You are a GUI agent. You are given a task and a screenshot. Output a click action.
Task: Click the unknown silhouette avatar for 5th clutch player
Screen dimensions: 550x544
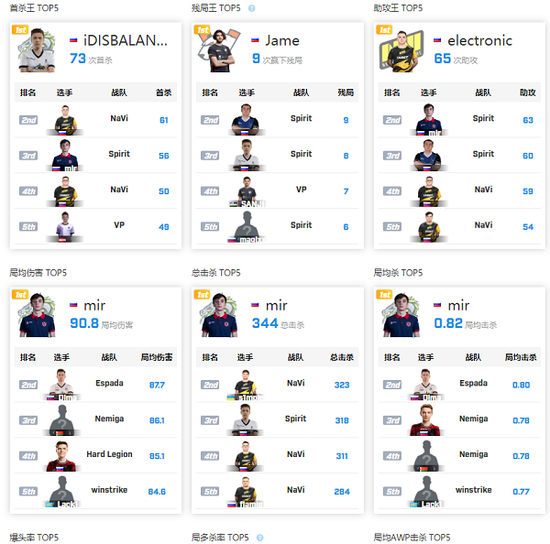click(x=247, y=226)
